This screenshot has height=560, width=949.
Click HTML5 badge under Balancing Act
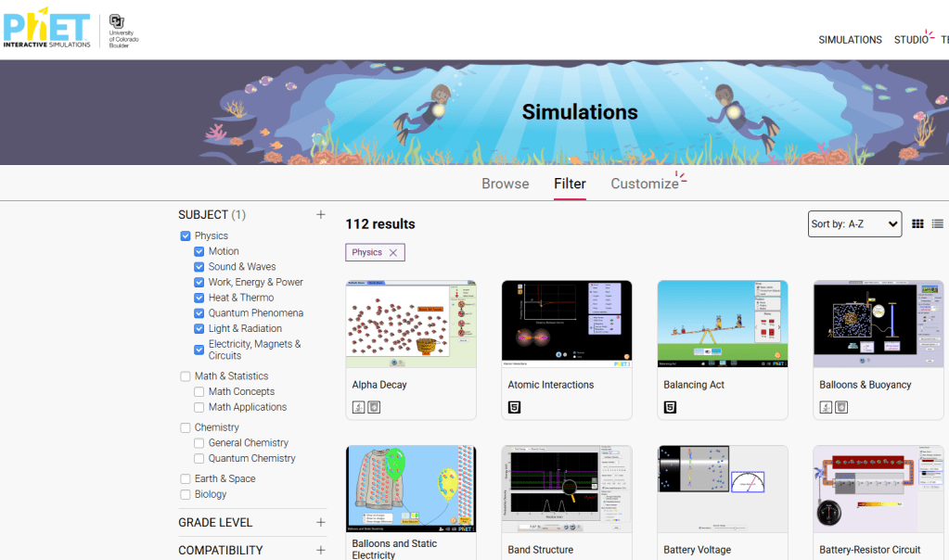coord(670,407)
